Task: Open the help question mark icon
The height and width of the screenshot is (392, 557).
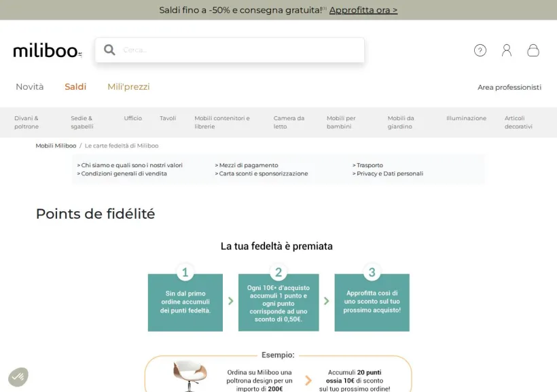Action: pyautogui.click(x=480, y=50)
